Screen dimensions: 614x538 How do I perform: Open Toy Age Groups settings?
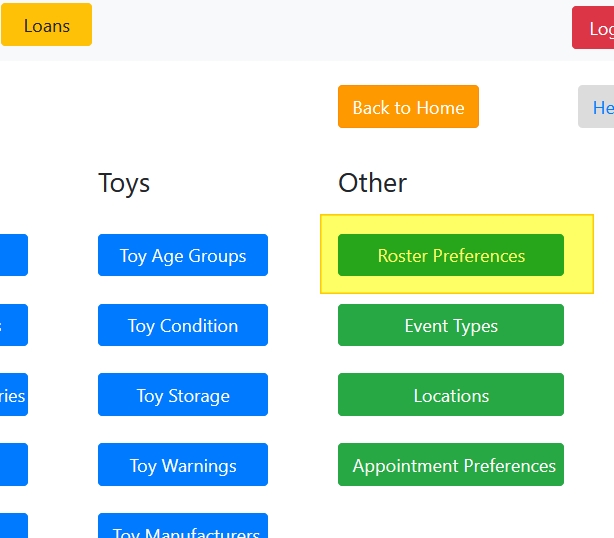[183, 255]
